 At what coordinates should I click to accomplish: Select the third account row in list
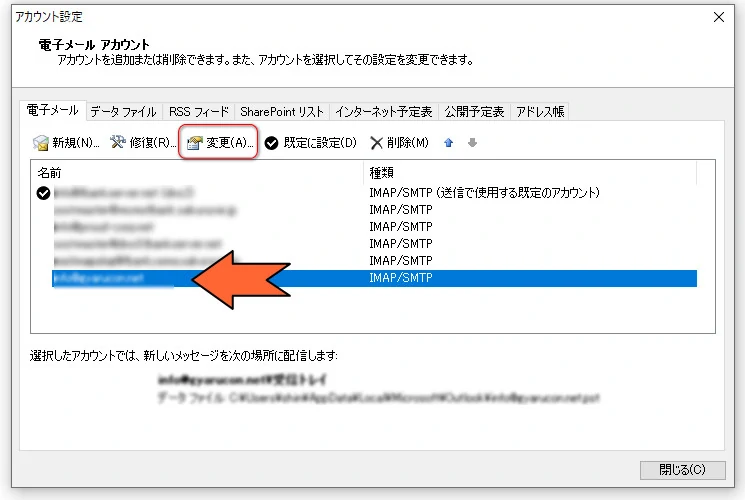pyautogui.click(x=374, y=227)
